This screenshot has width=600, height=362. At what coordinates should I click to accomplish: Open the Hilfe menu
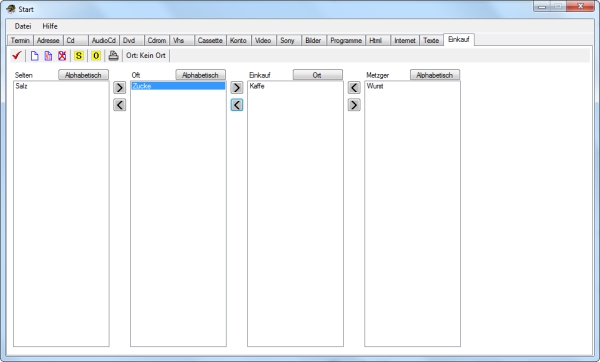pos(50,26)
